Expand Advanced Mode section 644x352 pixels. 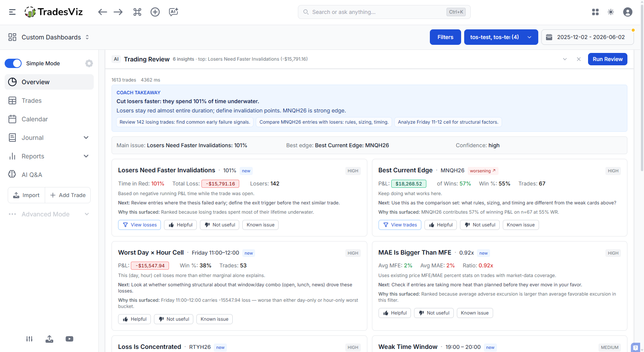(x=49, y=214)
